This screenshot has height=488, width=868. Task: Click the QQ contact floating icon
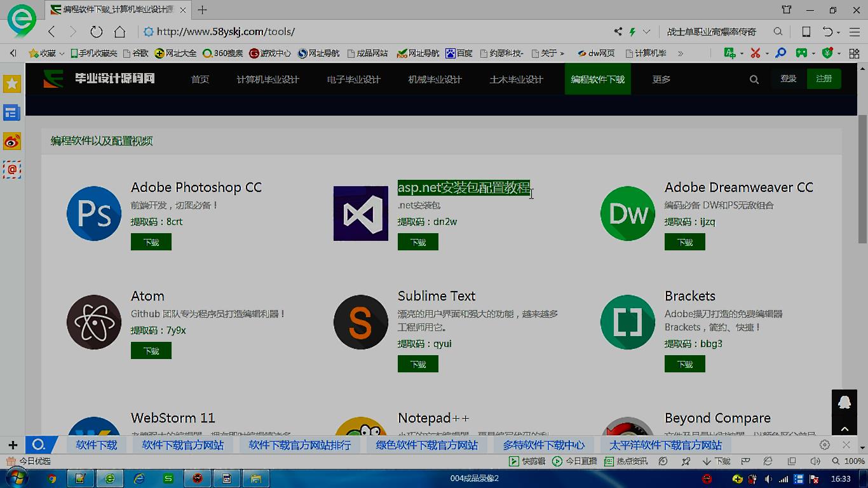point(844,402)
